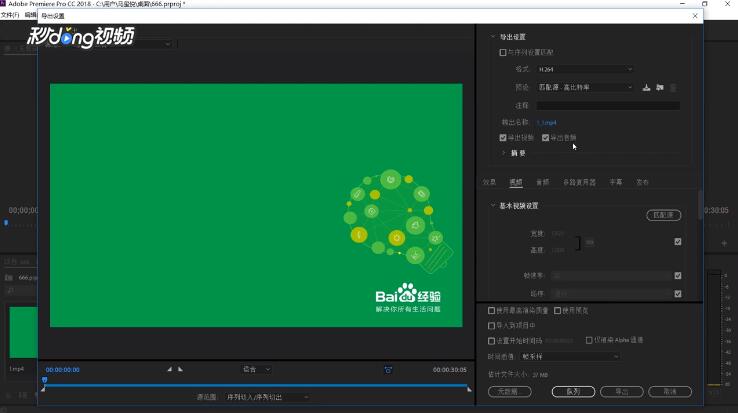This screenshot has width=738, height=413.
Task: Toggle the width/height match source checkbox
Action: (x=678, y=242)
